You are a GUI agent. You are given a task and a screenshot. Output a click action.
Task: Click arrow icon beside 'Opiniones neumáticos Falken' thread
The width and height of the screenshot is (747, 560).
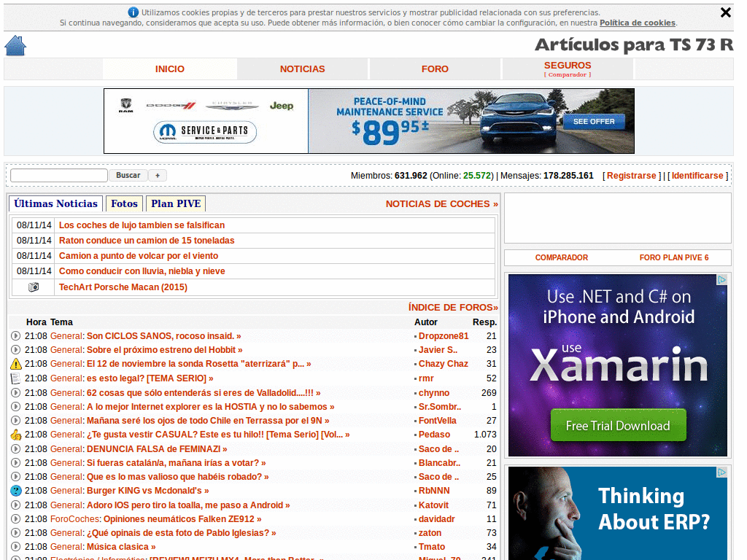(x=16, y=518)
